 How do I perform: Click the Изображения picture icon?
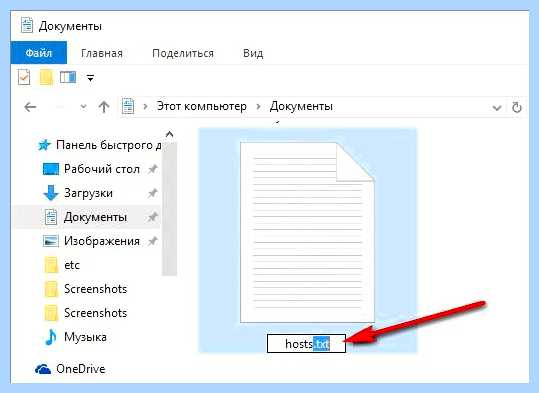[51, 241]
